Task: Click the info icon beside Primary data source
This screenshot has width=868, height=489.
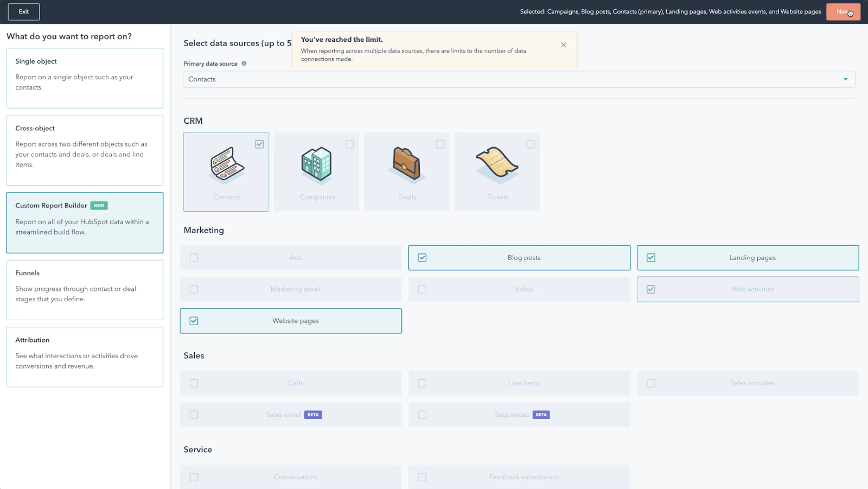Action: [244, 63]
